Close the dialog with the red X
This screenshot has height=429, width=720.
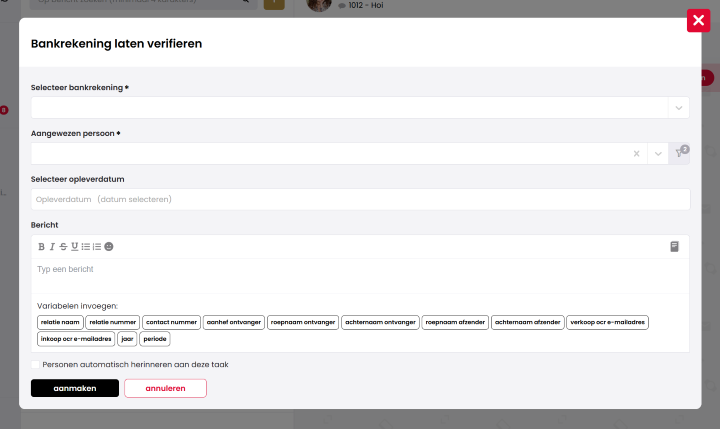pyautogui.click(x=698, y=21)
